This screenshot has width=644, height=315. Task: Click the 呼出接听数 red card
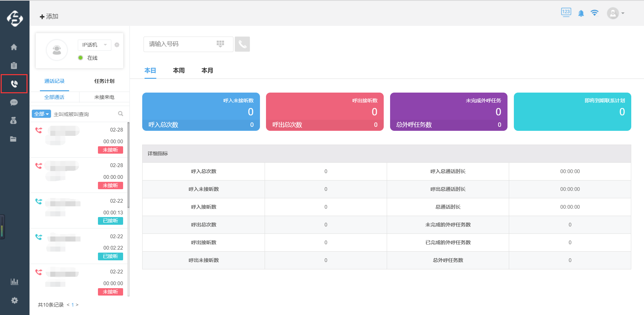[325, 112]
